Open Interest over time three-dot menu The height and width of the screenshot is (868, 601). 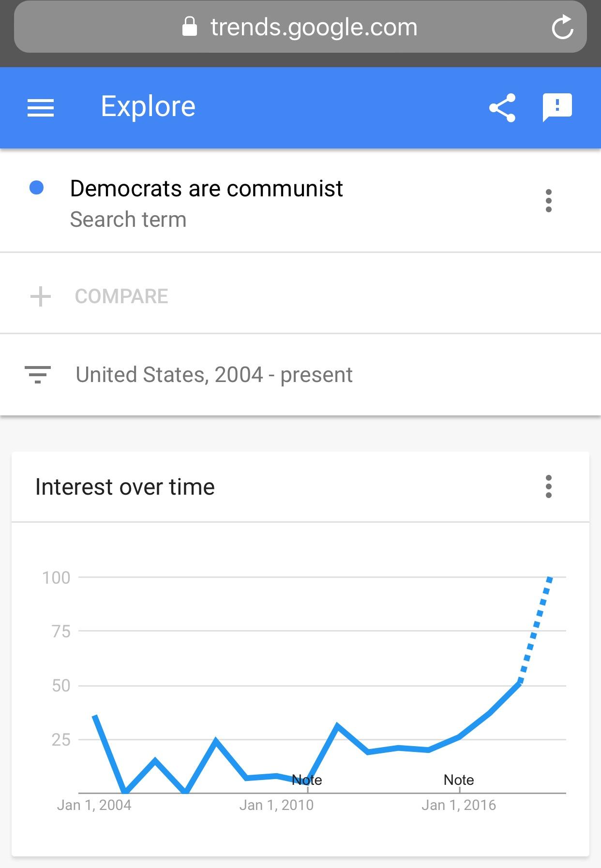(x=548, y=486)
